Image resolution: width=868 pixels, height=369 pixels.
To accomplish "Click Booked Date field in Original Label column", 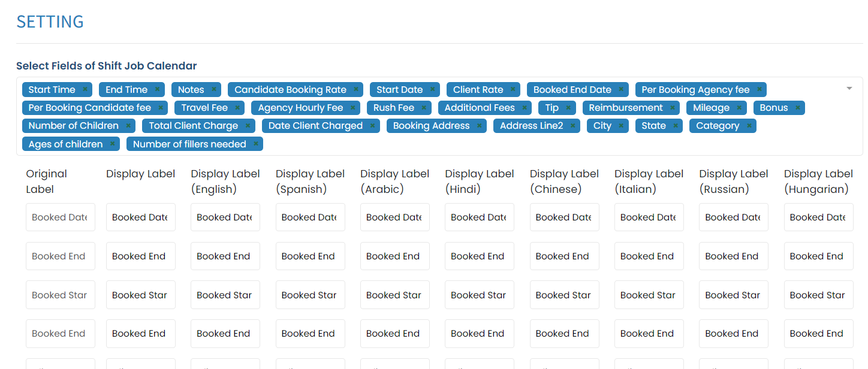I will [61, 217].
